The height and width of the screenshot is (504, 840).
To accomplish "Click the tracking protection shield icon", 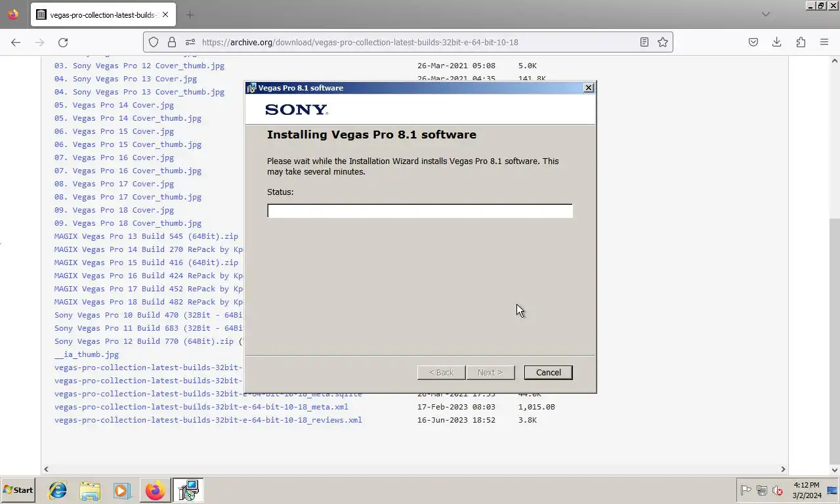I will pos(154,42).
